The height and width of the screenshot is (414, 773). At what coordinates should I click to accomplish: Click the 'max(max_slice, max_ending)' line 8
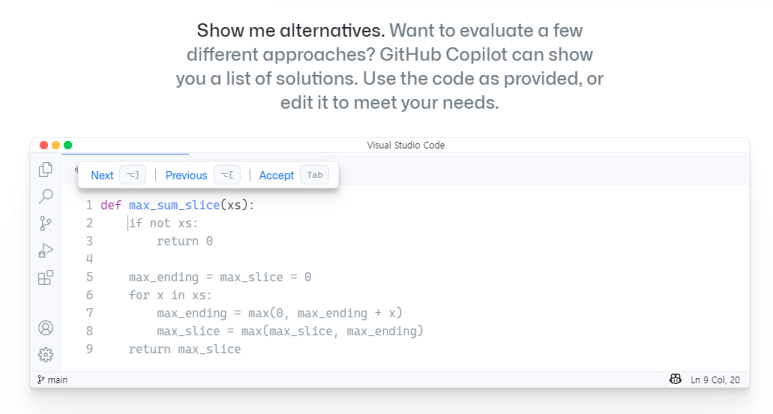coord(290,331)
